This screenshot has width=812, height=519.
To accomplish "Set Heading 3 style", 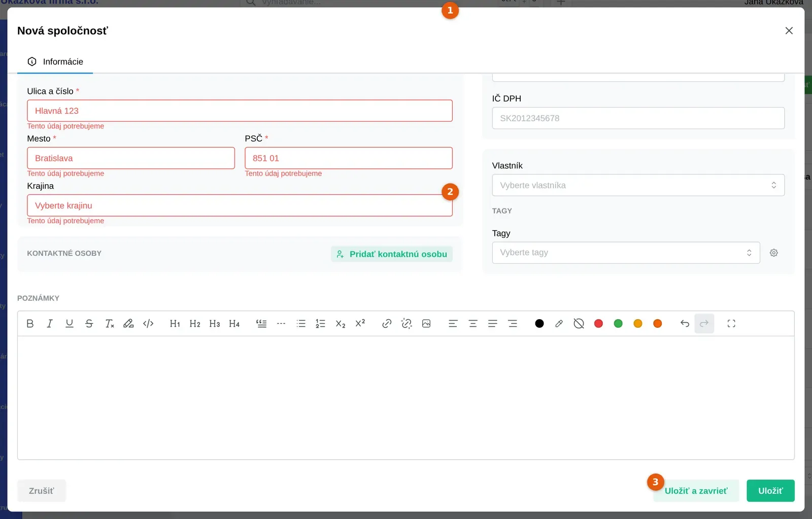I will coord(215,324).
